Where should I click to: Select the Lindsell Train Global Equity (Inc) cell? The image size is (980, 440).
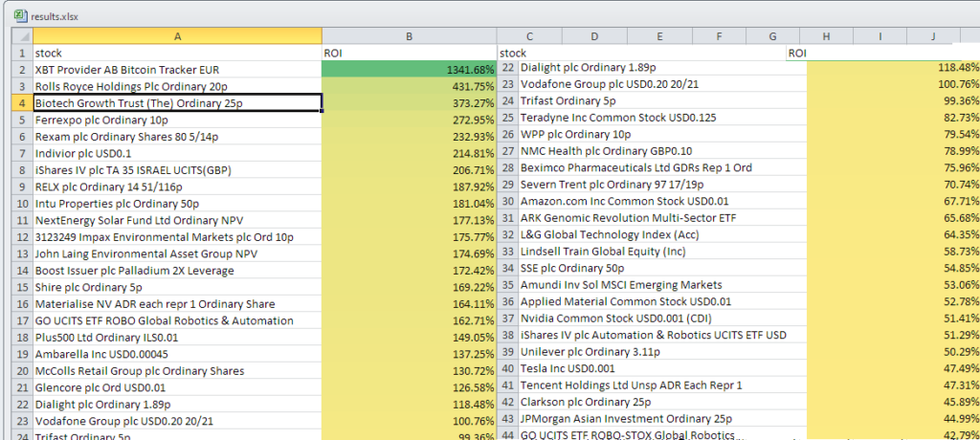[662, 252]
